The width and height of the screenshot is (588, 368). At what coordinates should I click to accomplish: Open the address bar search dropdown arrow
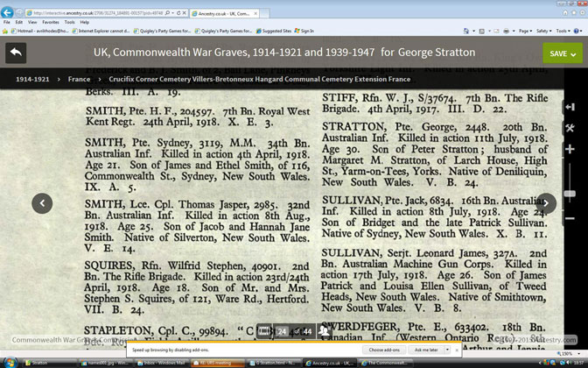(172, 13)
